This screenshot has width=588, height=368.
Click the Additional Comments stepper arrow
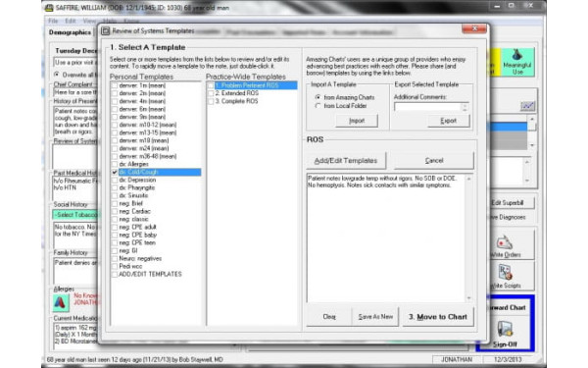(x=465, y=107)
